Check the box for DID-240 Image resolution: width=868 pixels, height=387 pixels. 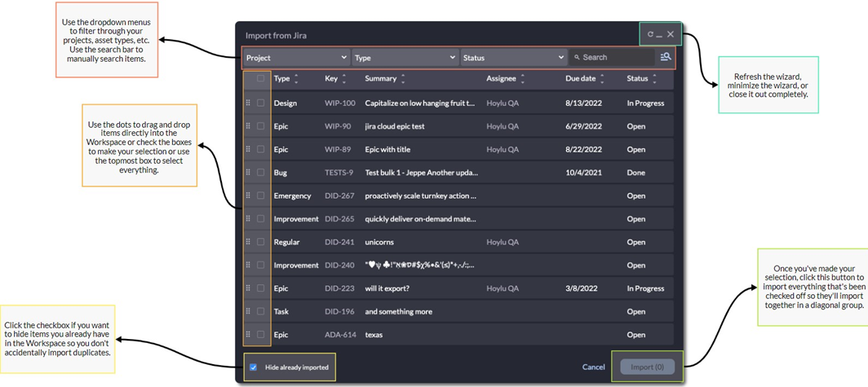pos(261,266)
